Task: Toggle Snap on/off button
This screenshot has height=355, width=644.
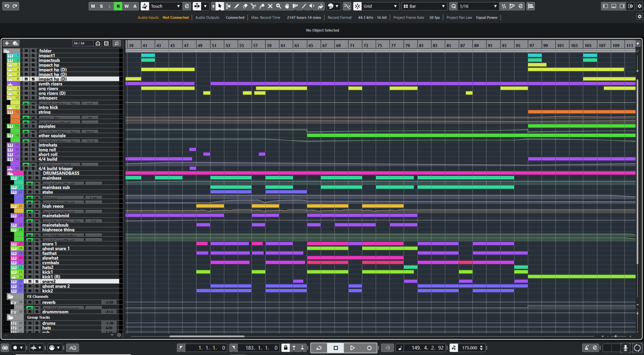Action: coord(357,6)
